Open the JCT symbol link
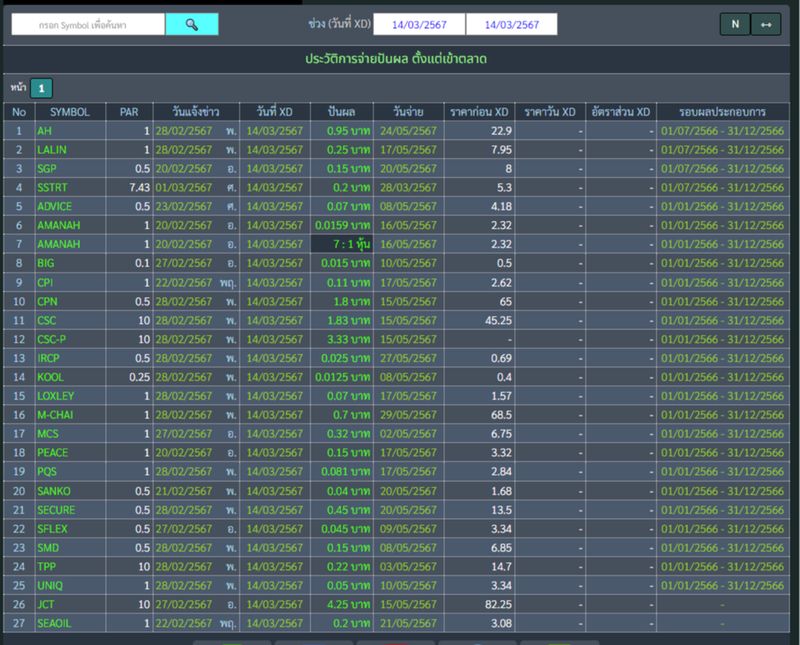800x645 pixels. (x=47, y=603)
